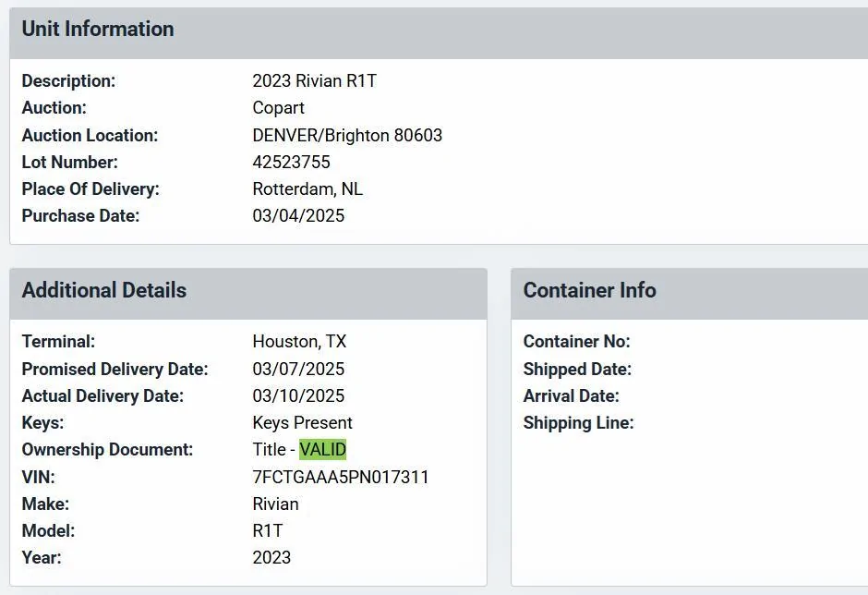Click the Keys Present value
Viewport: 868px width, 595px height.
[302, 423]
